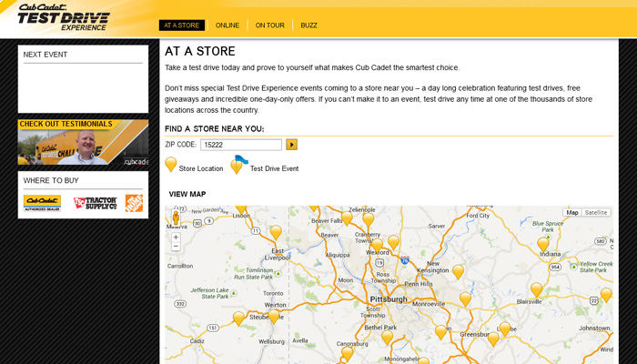The width and height of the screenshot is (637, 364).
Task: Open the ONLINE tab
Action: 227,25
